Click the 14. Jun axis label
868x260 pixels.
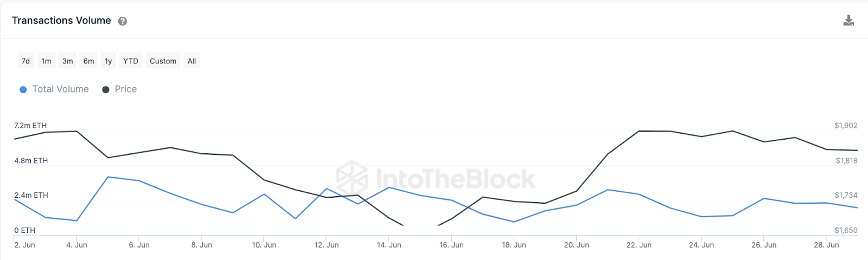coord(389,245)
